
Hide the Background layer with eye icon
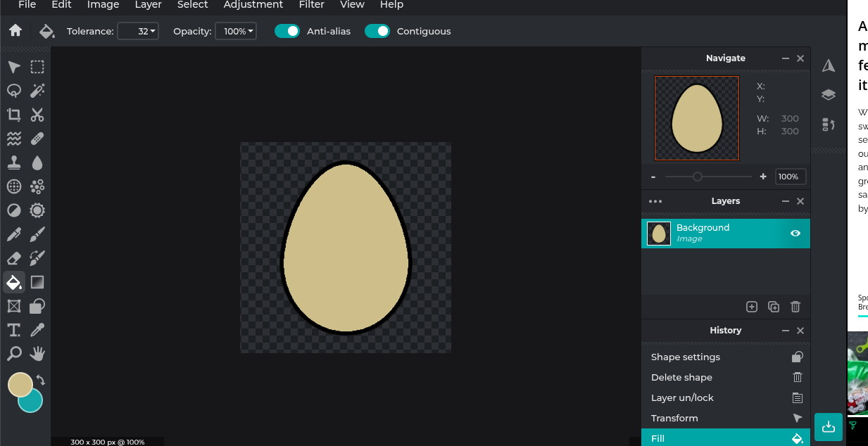pos(795,234)
